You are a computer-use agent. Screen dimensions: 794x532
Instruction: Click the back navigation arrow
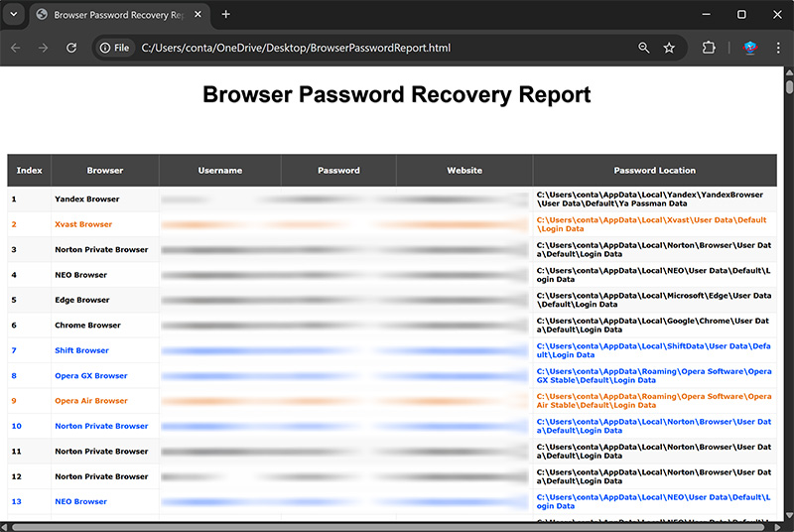pos(16,48)
